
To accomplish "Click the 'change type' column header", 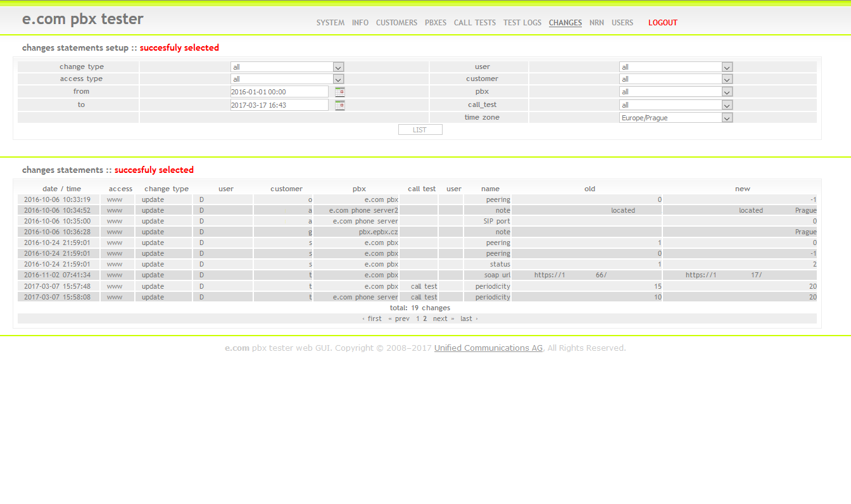I will tap(167, 189).
